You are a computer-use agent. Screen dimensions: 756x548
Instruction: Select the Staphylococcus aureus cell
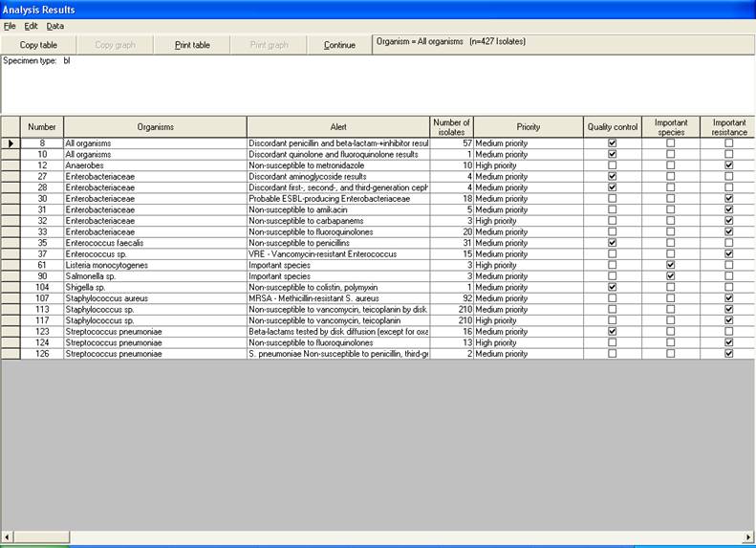click(x=155, y=298)
